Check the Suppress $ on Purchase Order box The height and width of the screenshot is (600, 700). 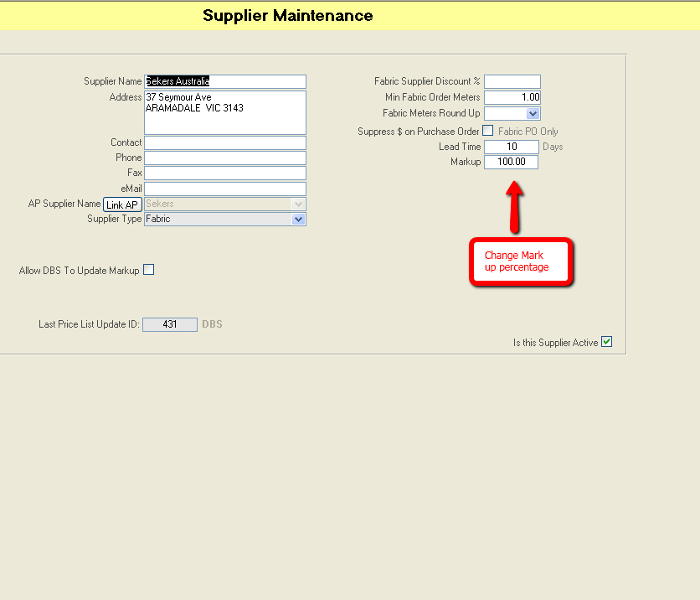click(x=488, y=131)
